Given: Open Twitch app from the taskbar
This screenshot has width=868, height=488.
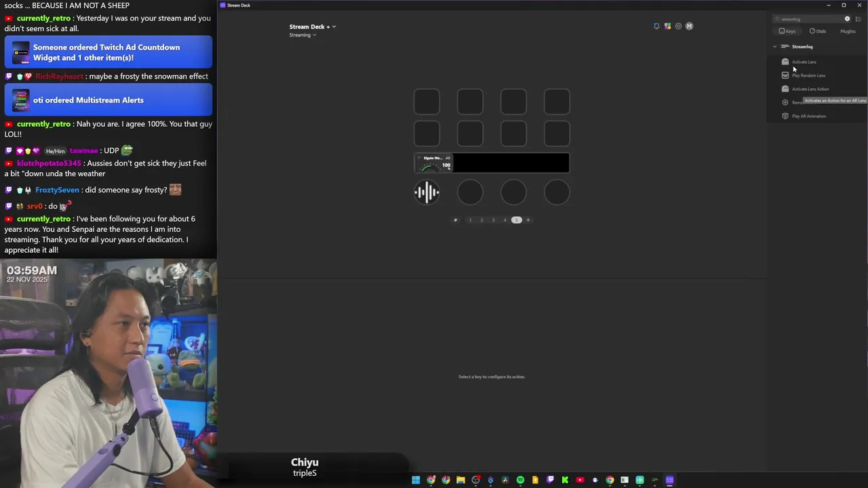Looking at the screenshot, I should tap(550, 480).
